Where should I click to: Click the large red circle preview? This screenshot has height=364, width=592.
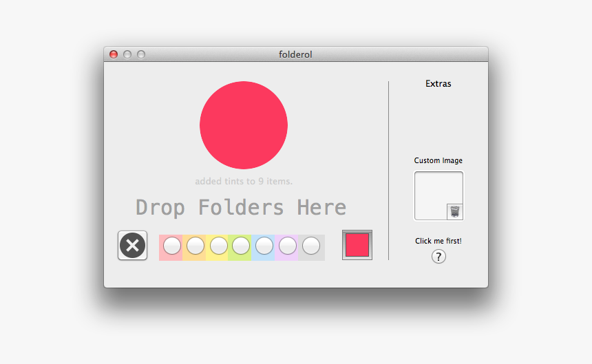click(x=244, y=125)
